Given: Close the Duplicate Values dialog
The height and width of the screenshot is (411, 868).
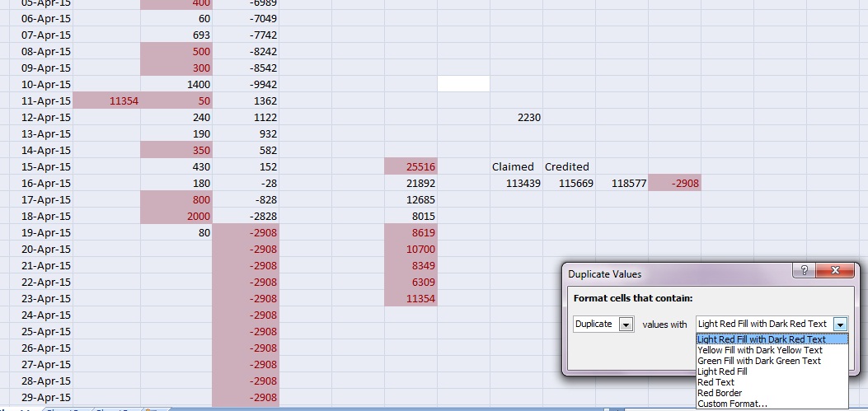Looking at the screenshot, I should [x=836, y=271].
